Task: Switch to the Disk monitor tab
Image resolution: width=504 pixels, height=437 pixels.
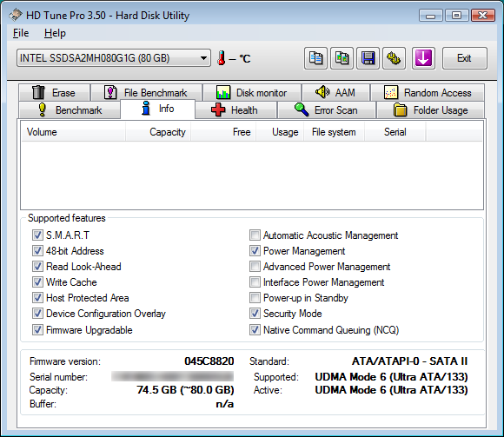Action: pos(252,93)
